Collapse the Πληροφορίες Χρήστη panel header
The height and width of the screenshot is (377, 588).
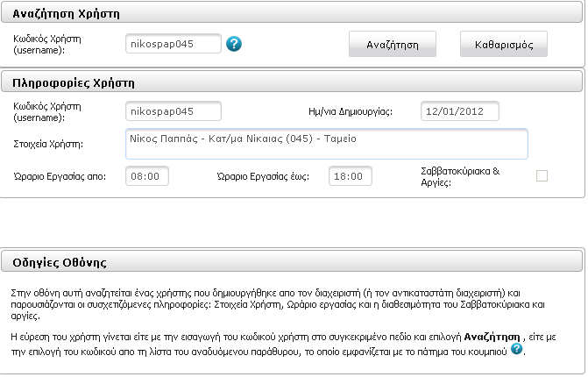292,82
